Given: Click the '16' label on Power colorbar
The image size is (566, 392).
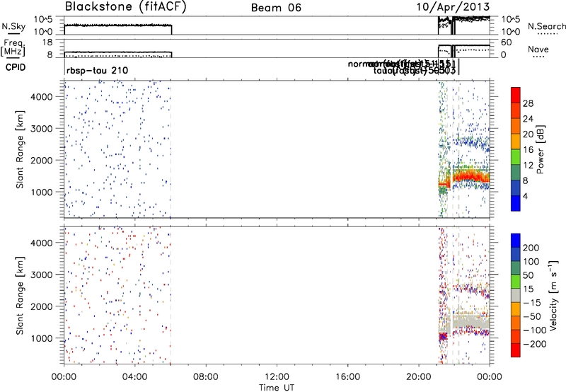Looking at the screenshot, I should 528,150.
